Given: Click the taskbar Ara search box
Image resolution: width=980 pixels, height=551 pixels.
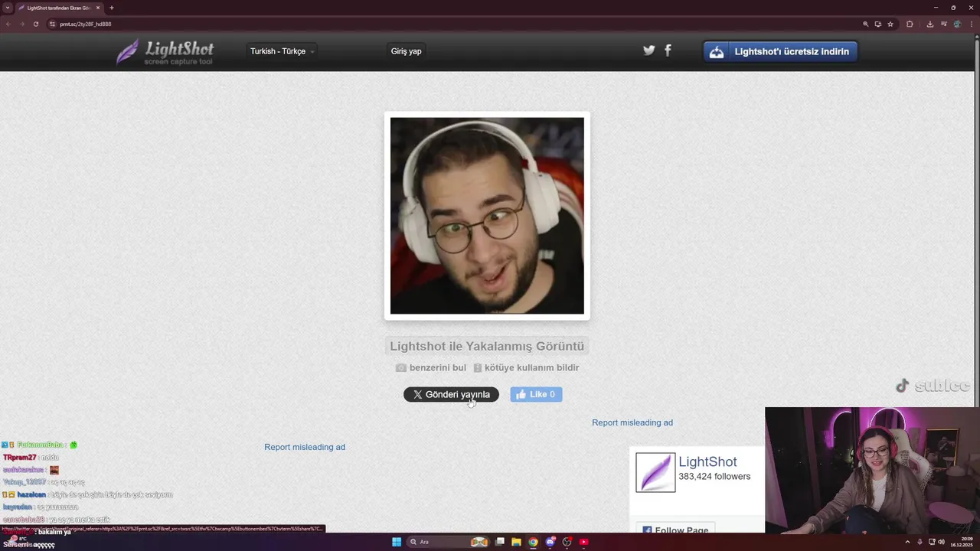Looking at the screenshot, I should [x=448, y=542].
